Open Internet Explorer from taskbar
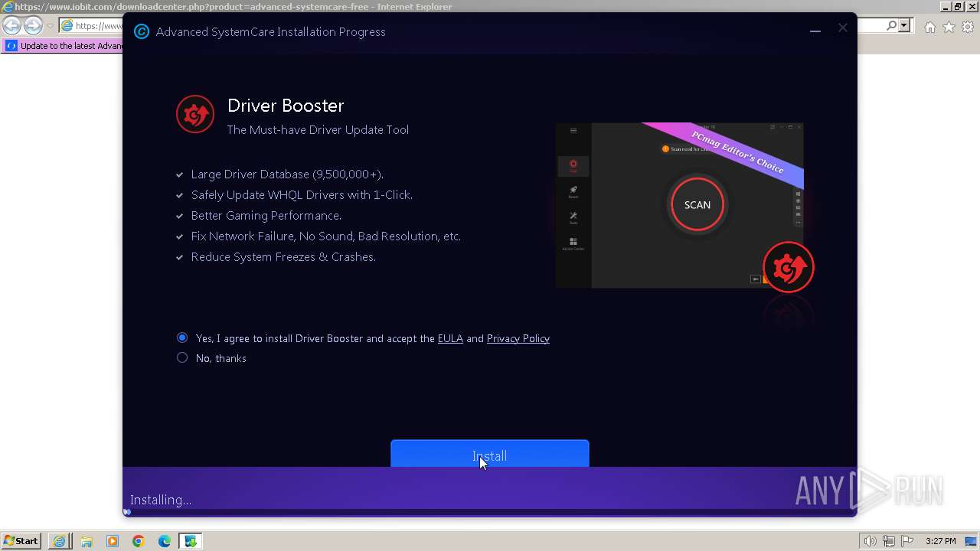The height and width of the screenshot is (551, 980). [x=60, y=541]
